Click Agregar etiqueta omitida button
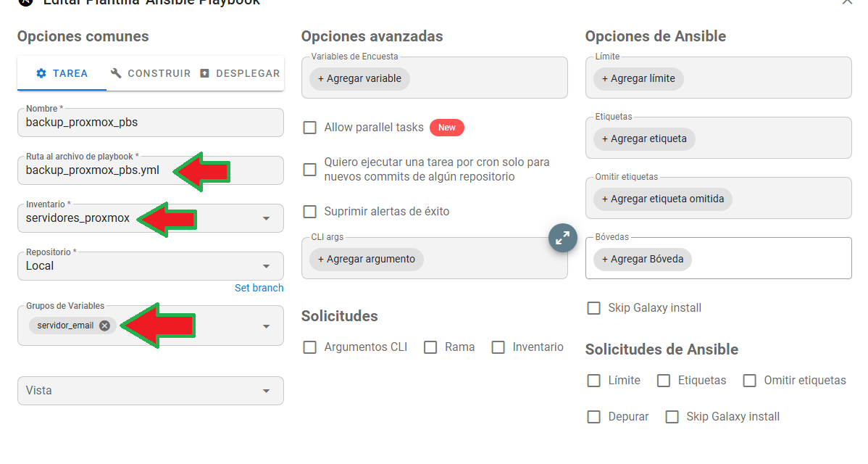868x464 pixels. point(663,199)
